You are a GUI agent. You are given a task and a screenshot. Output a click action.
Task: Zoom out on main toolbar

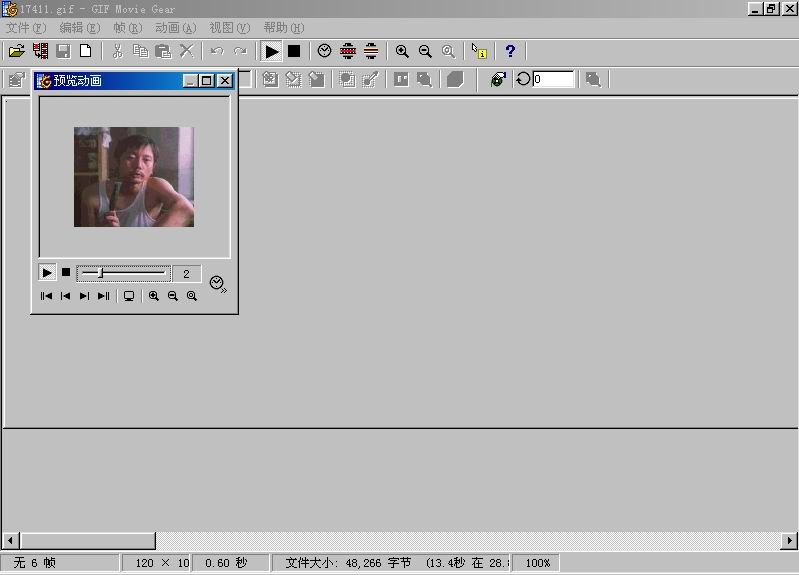pos(425,51)
